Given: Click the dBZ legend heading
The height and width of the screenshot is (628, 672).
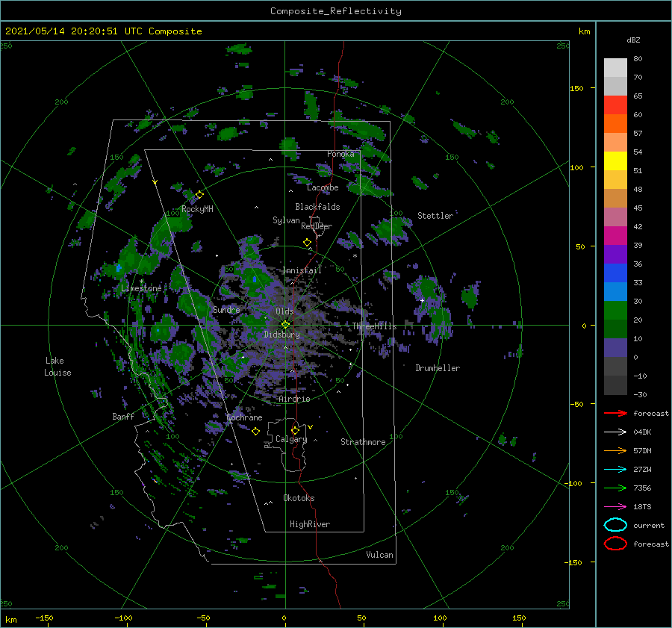Looking at the screenshot, I should coord(633,40).
